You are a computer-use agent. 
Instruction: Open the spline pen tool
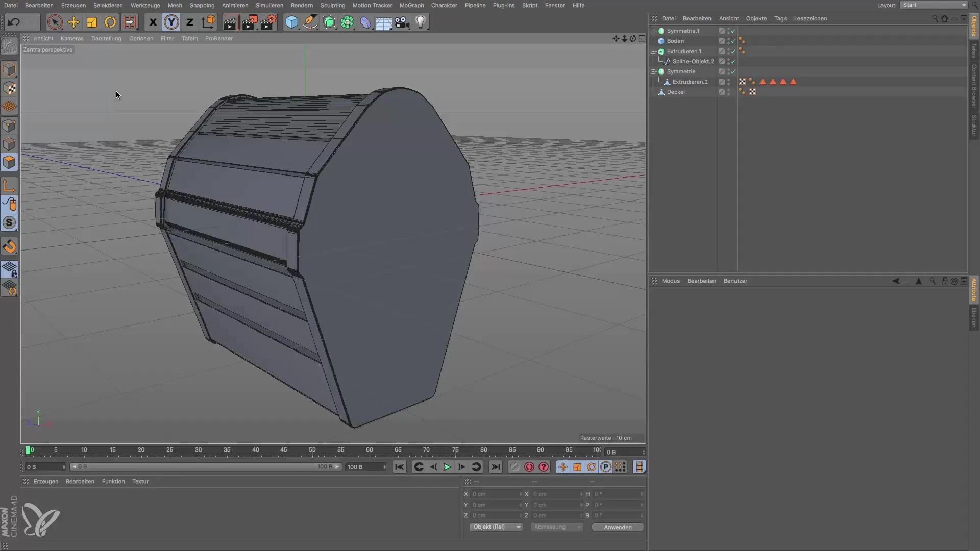coord(310,22)
